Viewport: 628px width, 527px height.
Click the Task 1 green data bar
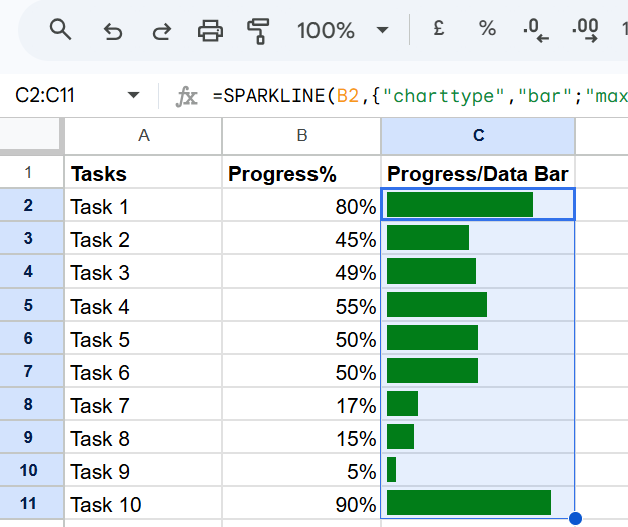point(460,205)
